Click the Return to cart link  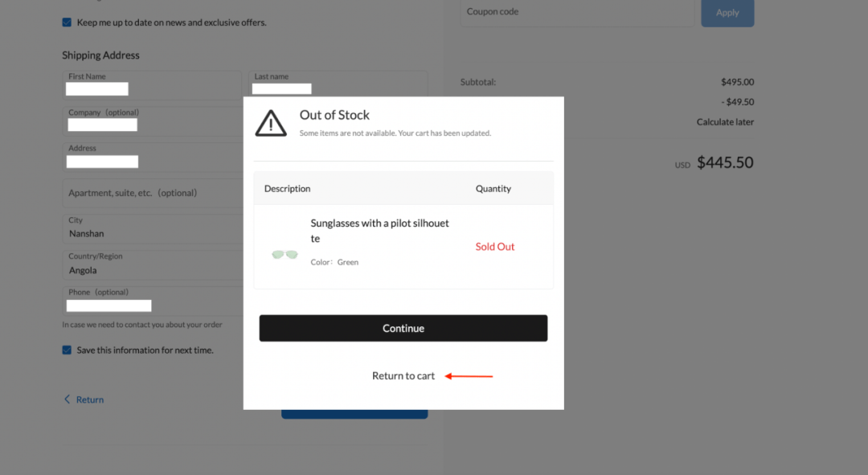[x=403, y=376]
